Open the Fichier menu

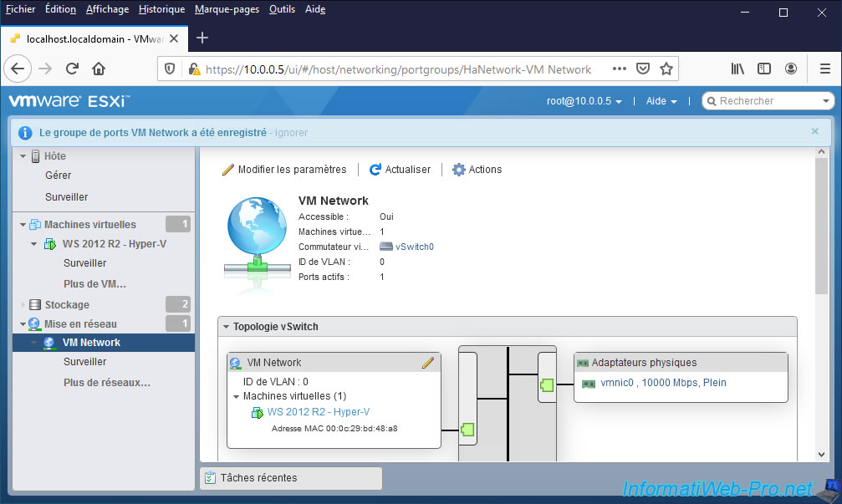point(20,9)
